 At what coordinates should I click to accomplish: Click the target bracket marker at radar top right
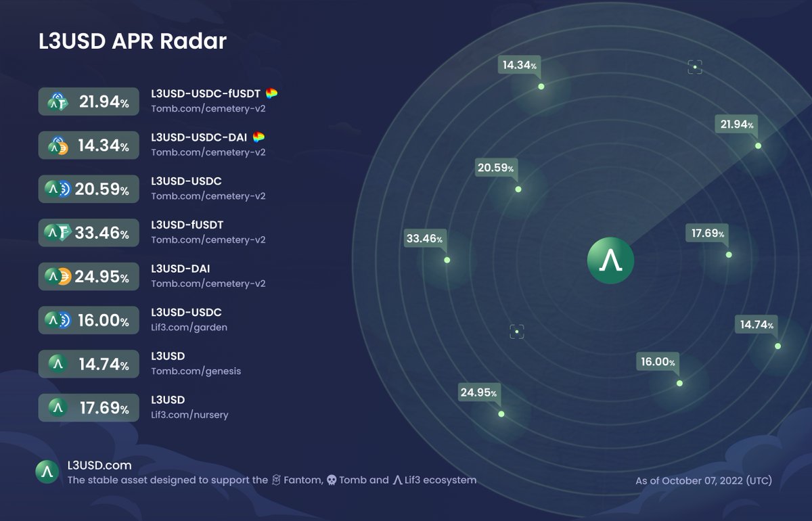[x=695, y=66]
